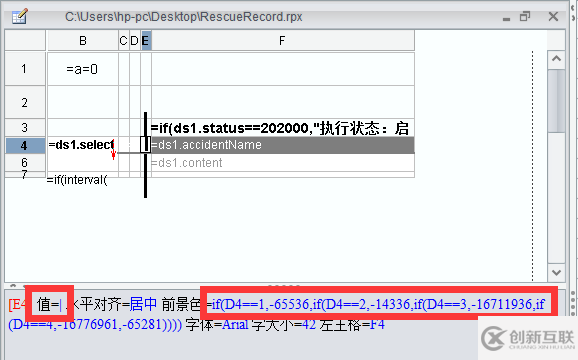Click scroll up arrow of vertical scrollbar
This screenshot has height=360, width=578.
556,59
